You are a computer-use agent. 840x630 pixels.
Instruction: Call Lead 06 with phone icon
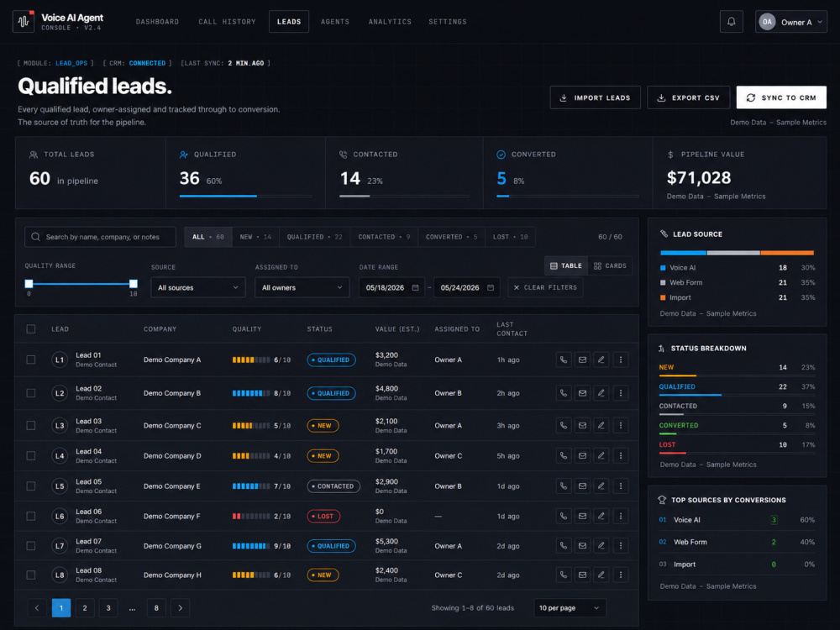563,516
